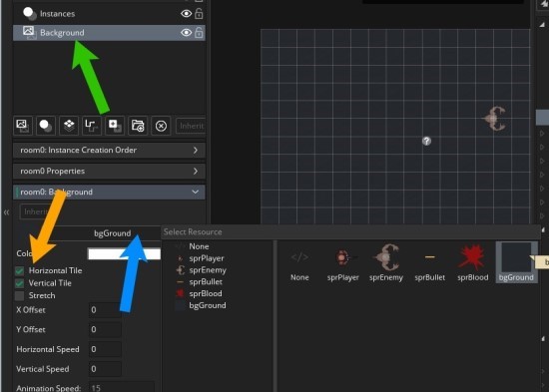549x392 pixels.
Task: Choose the sprBlood thumbnail
Action: pos(473,262)
